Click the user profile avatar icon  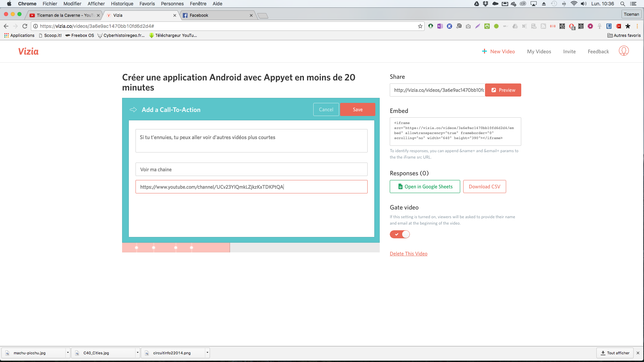(x=624, y=51)
